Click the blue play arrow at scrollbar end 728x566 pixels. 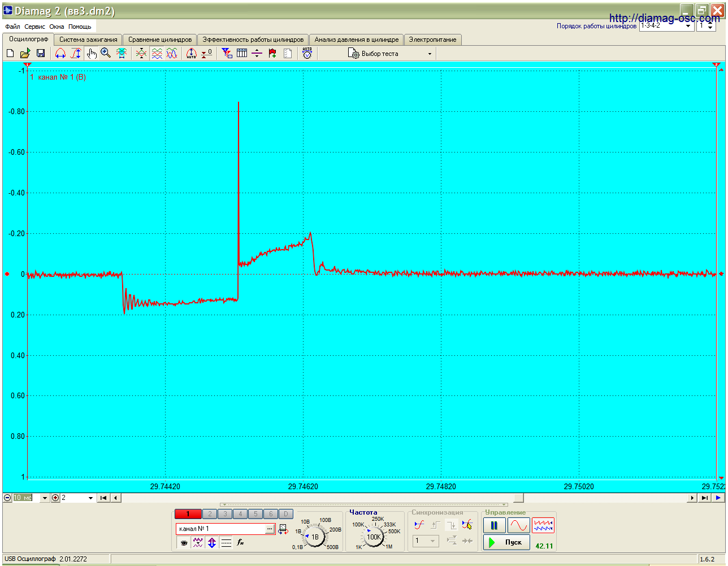(718, 498)
